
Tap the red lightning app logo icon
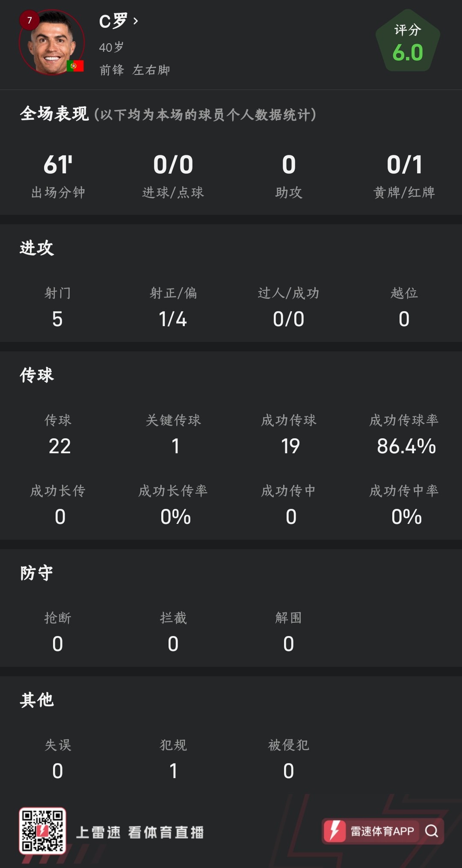click(x=335, y=831)
